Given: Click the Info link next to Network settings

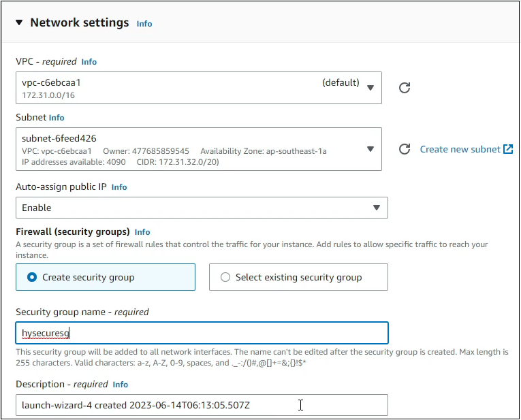Looking at the screenshot, I should click(x=144, y=24).
